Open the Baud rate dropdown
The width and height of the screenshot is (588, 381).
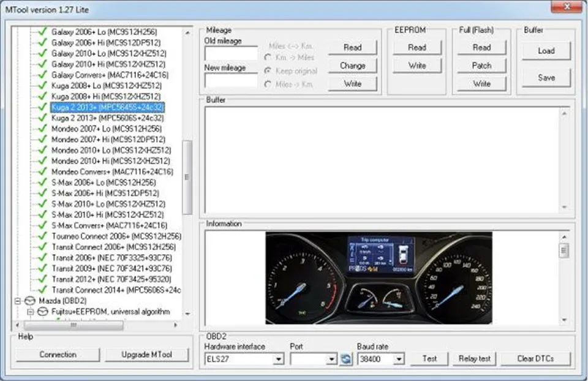pyautogui.click(x=398, y=359)
